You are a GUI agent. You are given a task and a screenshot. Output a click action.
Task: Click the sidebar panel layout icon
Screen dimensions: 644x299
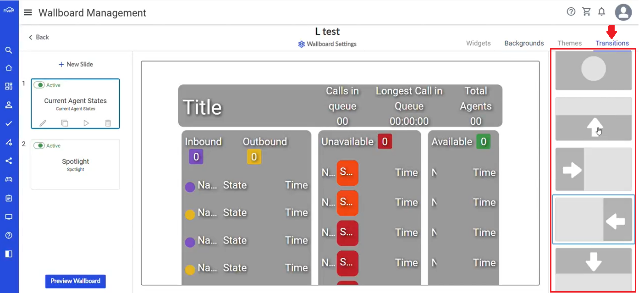pos(9,254)
